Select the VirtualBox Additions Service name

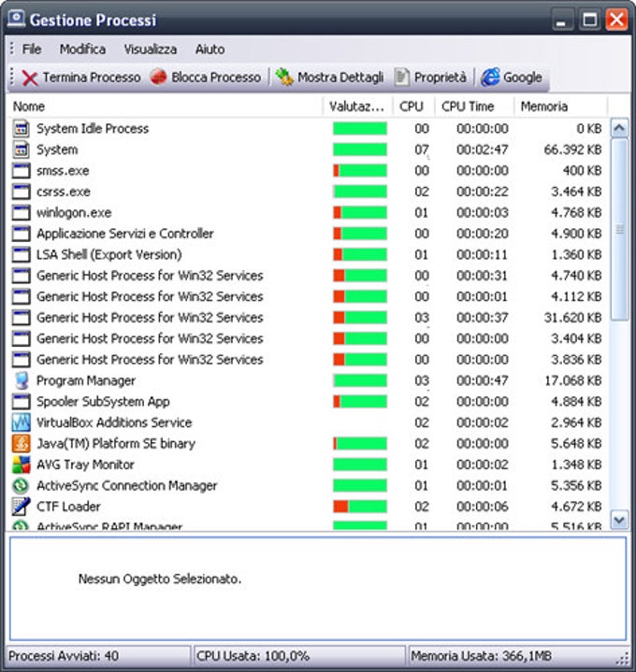114,422
